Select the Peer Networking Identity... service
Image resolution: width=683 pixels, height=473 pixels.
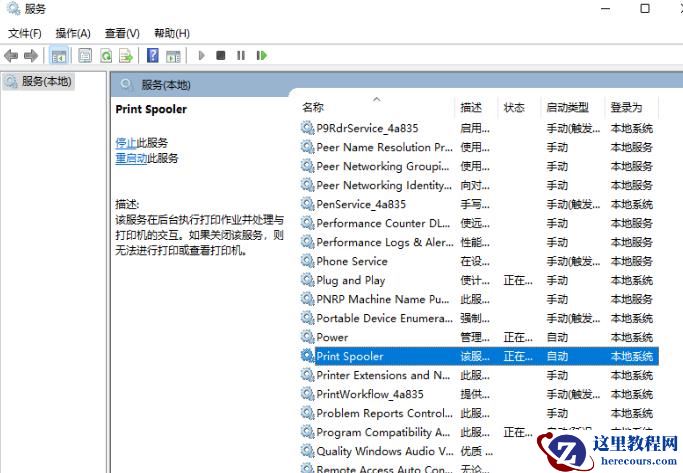click(x=384, y=185)
